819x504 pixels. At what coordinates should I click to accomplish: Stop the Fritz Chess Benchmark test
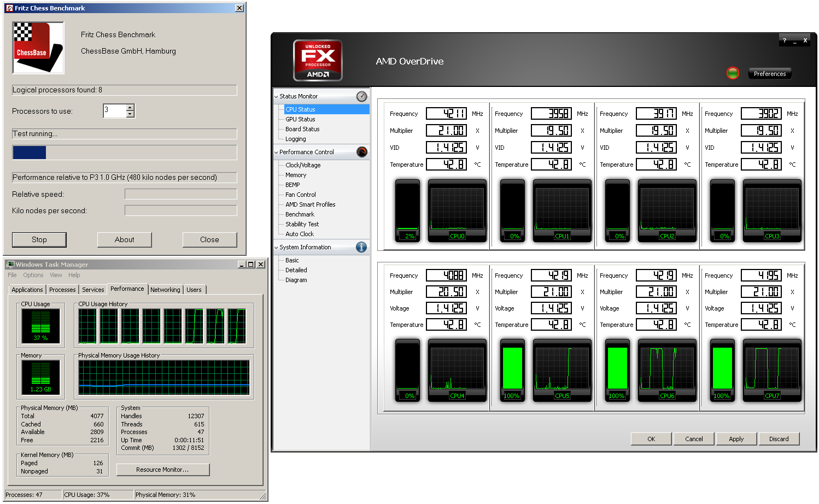[39, 239]
